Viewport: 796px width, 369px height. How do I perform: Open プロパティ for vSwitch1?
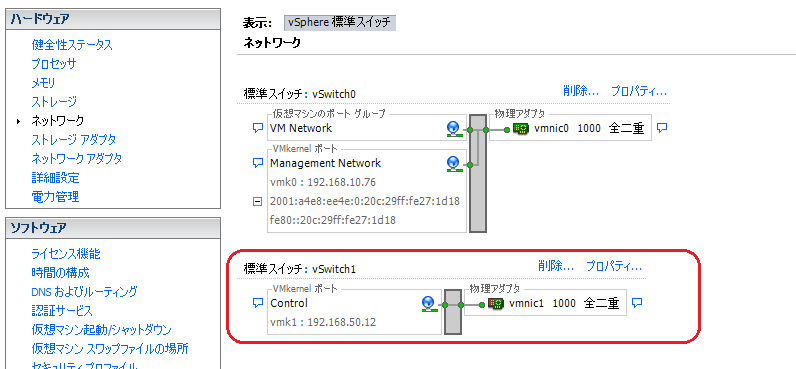click(x=614, y=266)
